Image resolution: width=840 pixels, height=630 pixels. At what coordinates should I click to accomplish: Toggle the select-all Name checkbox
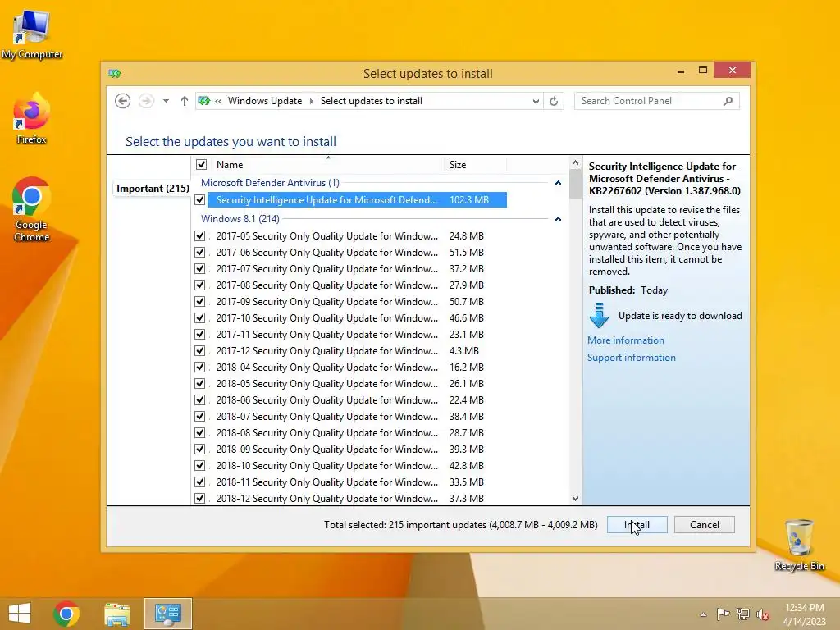click(x=202, y=164)
